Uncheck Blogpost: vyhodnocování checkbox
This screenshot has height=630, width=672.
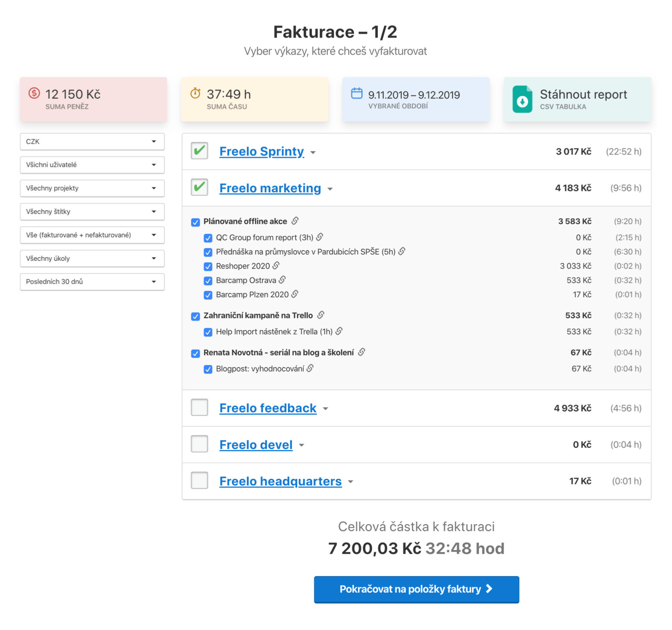(208, 369)
